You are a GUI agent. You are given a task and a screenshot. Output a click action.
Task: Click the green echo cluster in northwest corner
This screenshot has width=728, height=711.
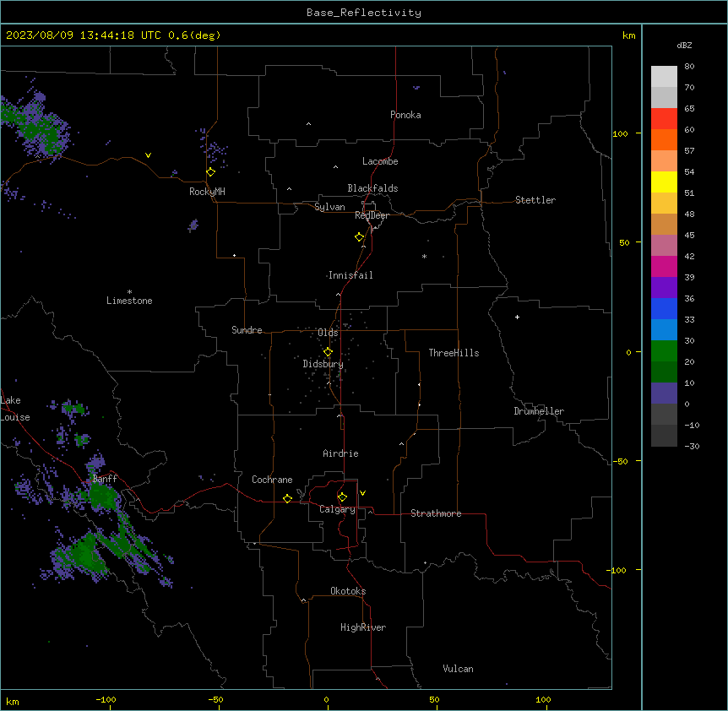coord(35,125)
